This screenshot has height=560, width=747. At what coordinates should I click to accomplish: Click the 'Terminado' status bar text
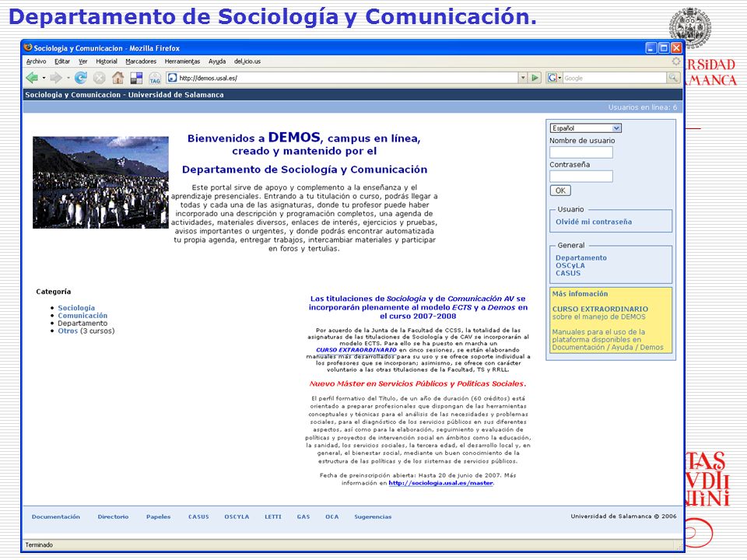(39, 544)
